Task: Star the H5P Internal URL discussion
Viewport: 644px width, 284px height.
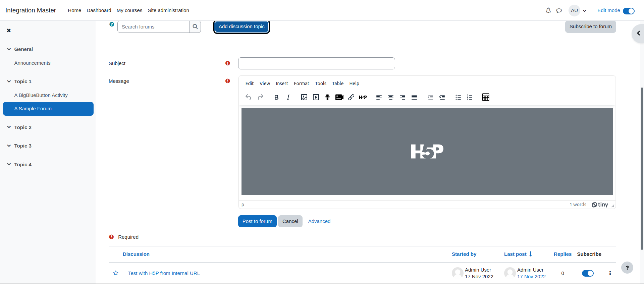Action: click(x=116, y=273)
